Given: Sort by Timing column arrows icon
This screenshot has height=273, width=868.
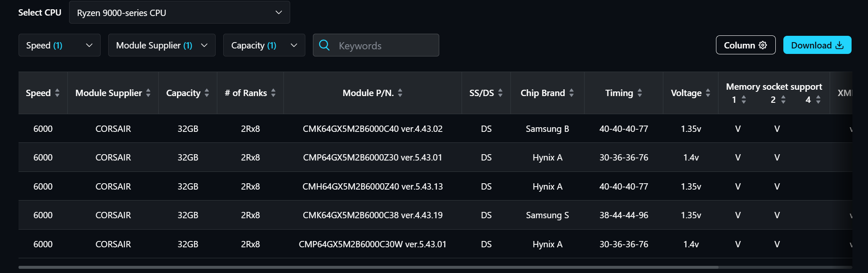Looking at the screenshot, I should (640, 93).
